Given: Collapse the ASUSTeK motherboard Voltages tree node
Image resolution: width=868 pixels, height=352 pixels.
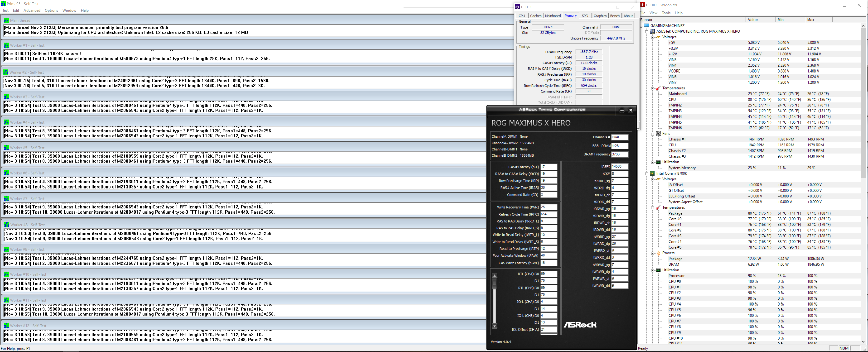Looking at the screenshot, I should [652, 37].
